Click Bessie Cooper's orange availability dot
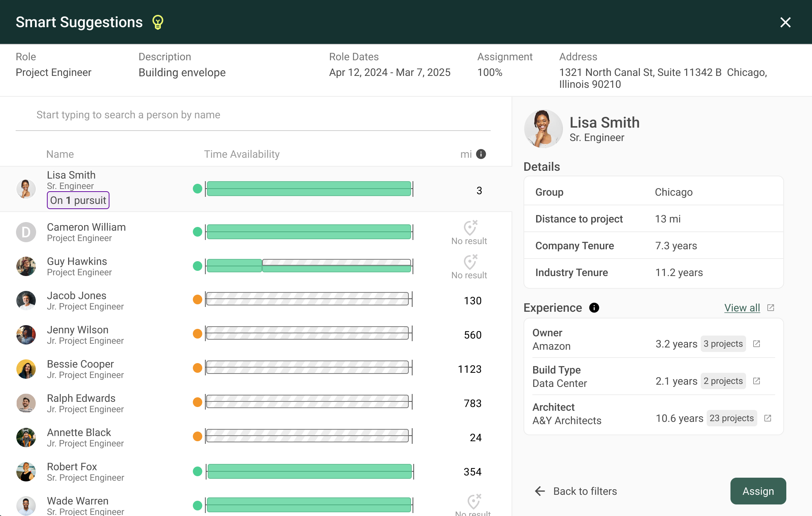Screen dimensions: 812x516 click(197, 368)
